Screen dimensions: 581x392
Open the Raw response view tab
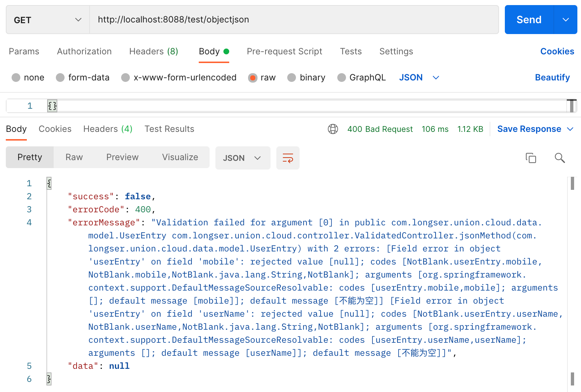(74, 157)
